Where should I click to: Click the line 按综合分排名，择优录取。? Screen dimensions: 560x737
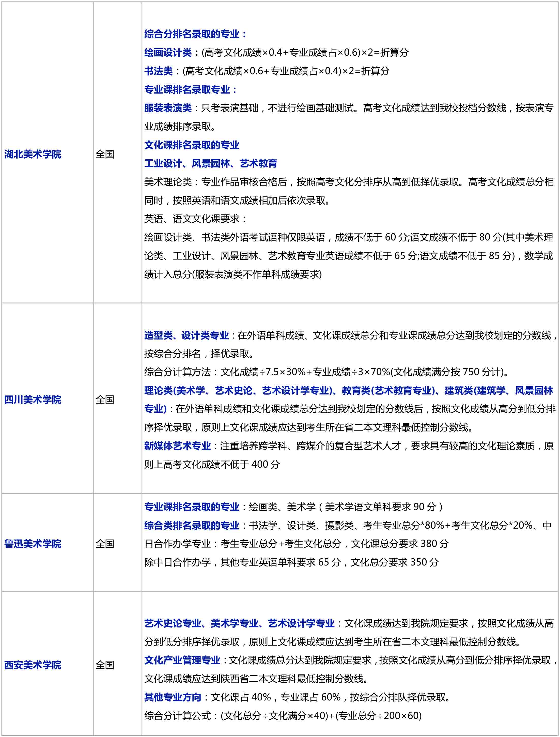click(199, 354)
